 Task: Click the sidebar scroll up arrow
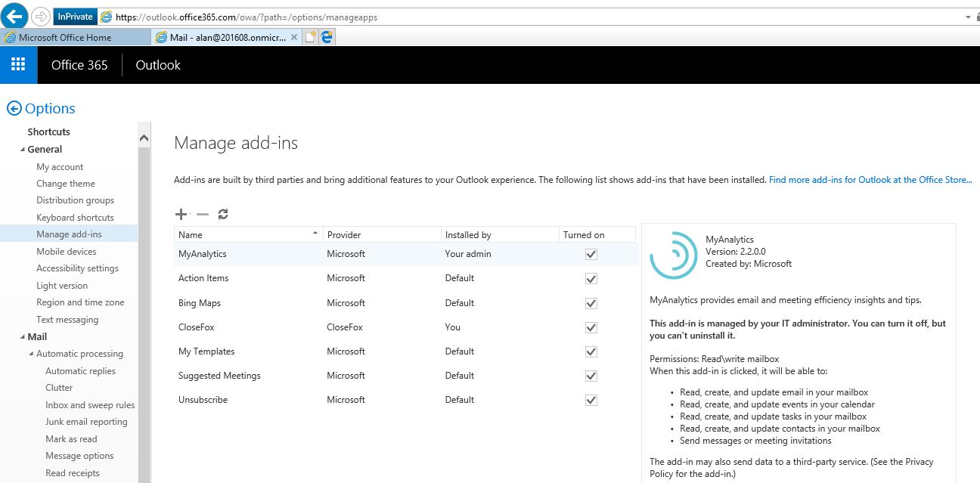coord(144,138)
